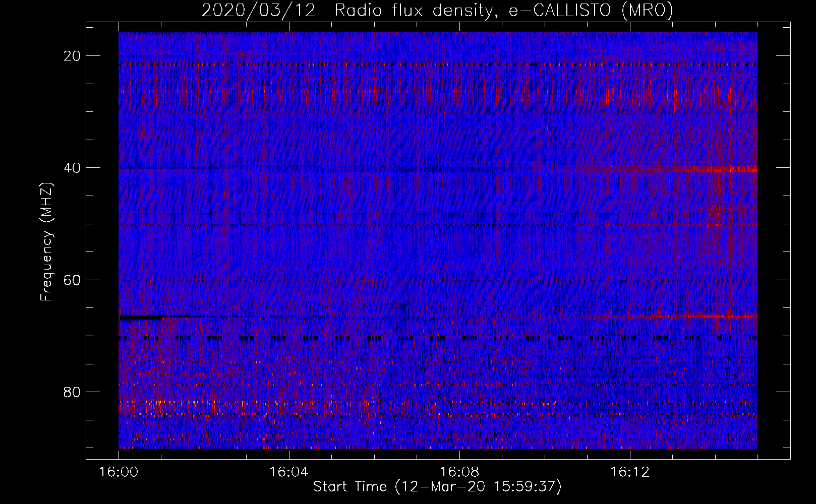The height and width of the screenshot is (504, 816).
Task: Click the 80 MHz frequency tick label
Action: point(73,392)
